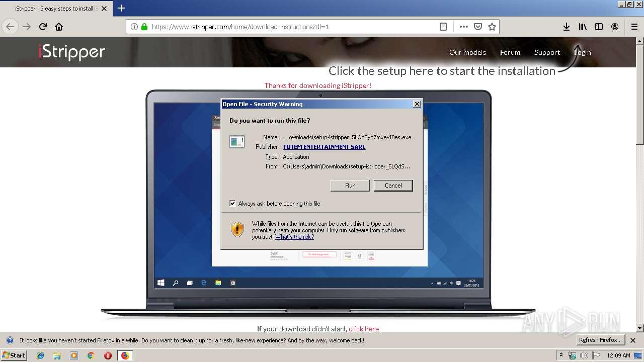
Task: Click the green secure connection padlock
Action: point(144,27)
